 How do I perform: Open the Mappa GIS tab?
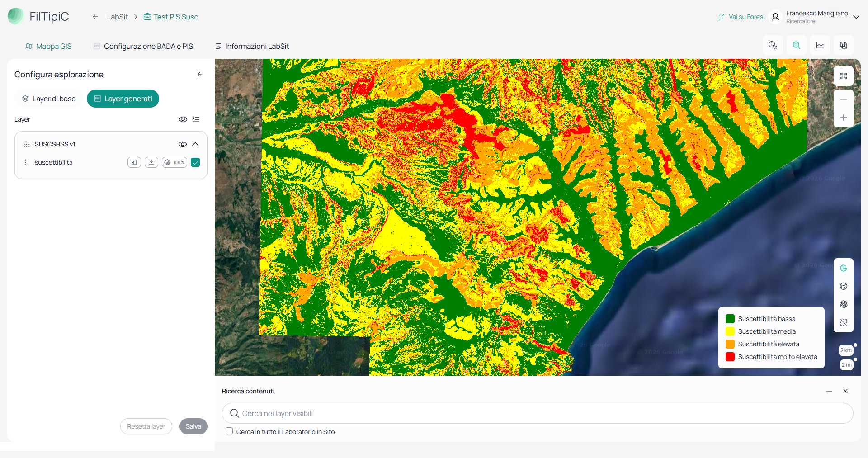point(49,46)
